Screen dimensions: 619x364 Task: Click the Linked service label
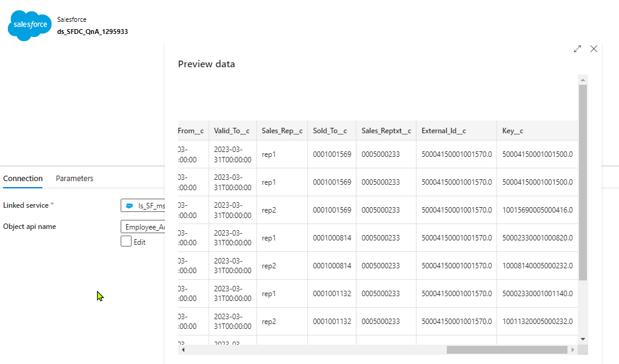tap(25, 205)
